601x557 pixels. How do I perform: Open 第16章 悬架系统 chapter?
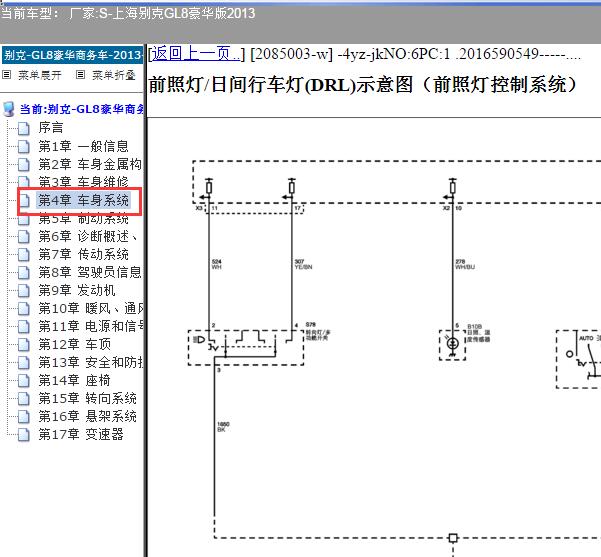[x=87, y=416]
